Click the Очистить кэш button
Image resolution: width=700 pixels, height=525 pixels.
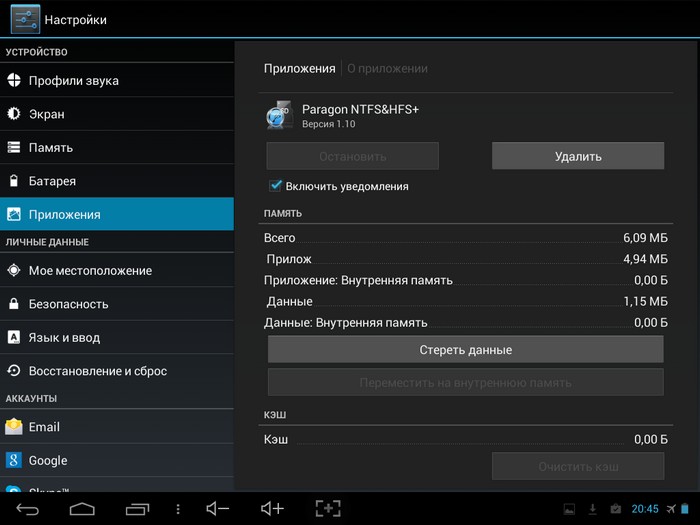pos(578,466)
